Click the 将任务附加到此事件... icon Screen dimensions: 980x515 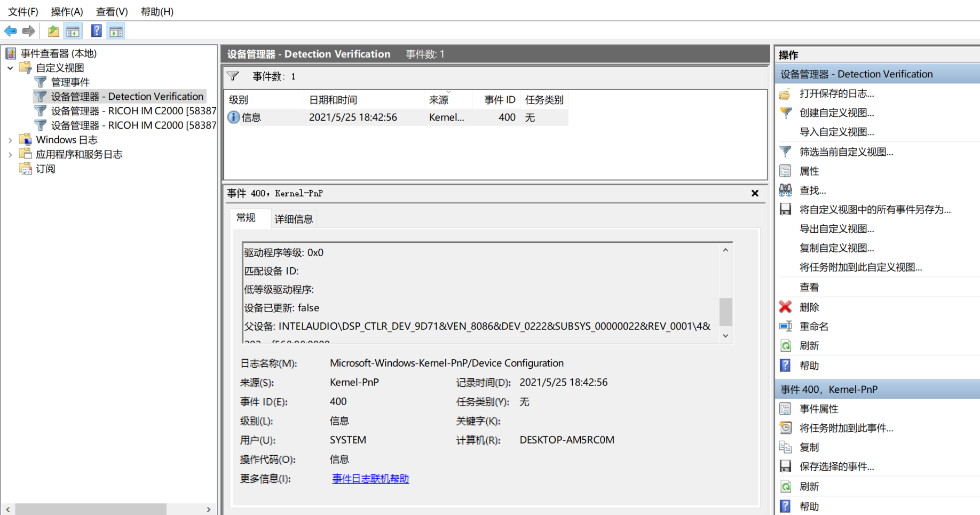click(x=785, y=428)
